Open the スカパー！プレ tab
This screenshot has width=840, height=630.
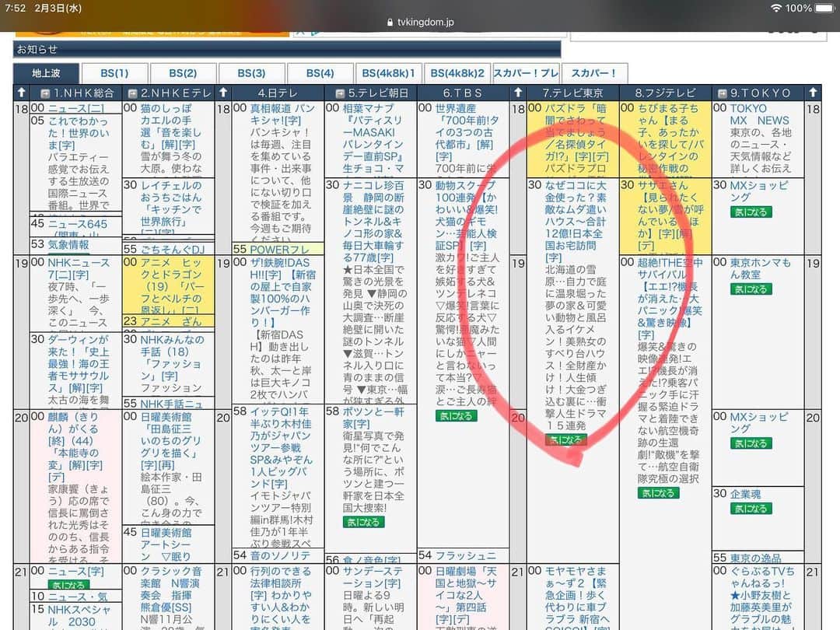[526, 73]
